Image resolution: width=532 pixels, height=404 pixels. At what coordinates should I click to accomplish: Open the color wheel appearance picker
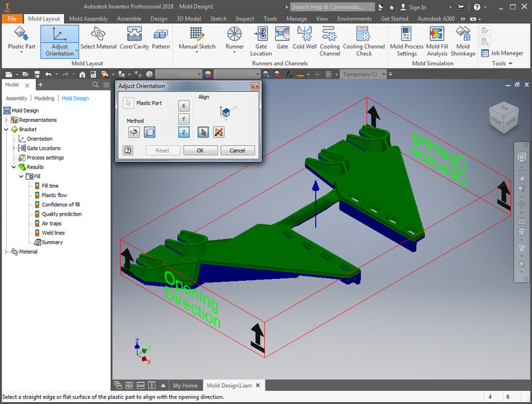[x=208, y=74]
